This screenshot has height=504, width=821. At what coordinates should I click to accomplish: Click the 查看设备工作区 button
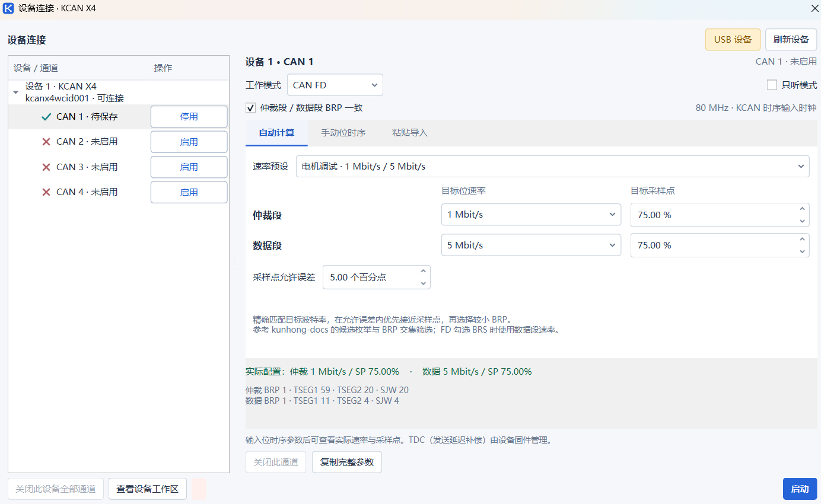click(148, 489)
